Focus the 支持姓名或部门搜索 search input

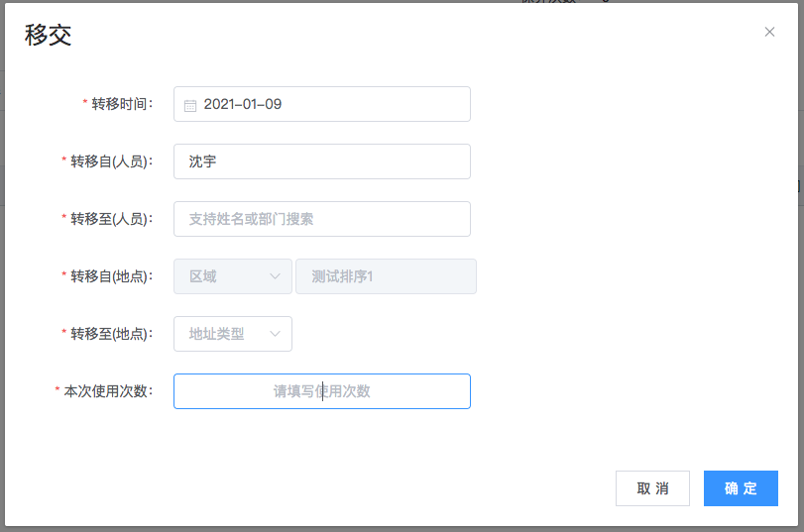tap(321, 219)
